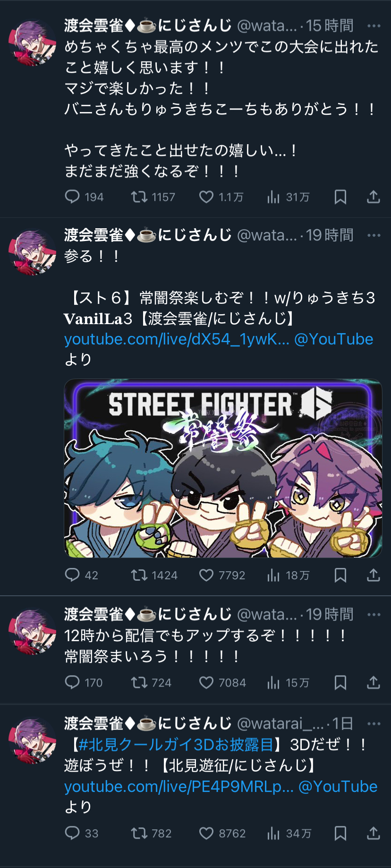Open more options for the 参る！！ tweet

coord(374,235)
